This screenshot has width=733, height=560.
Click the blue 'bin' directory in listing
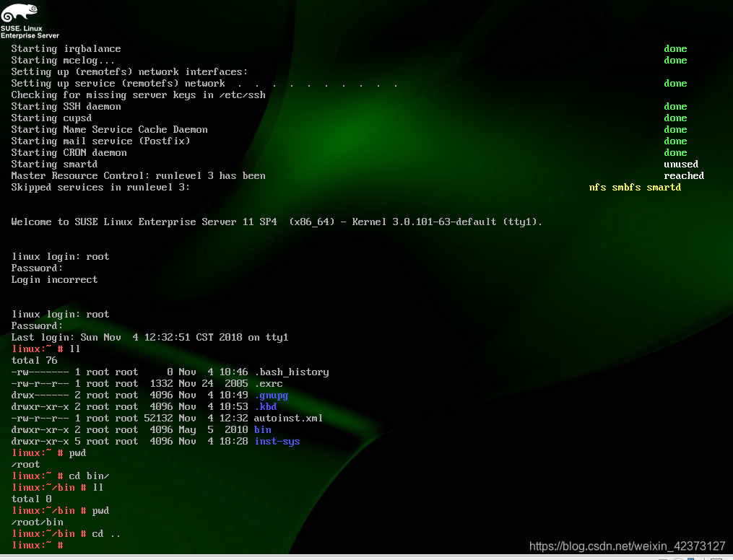click(263, 429)
